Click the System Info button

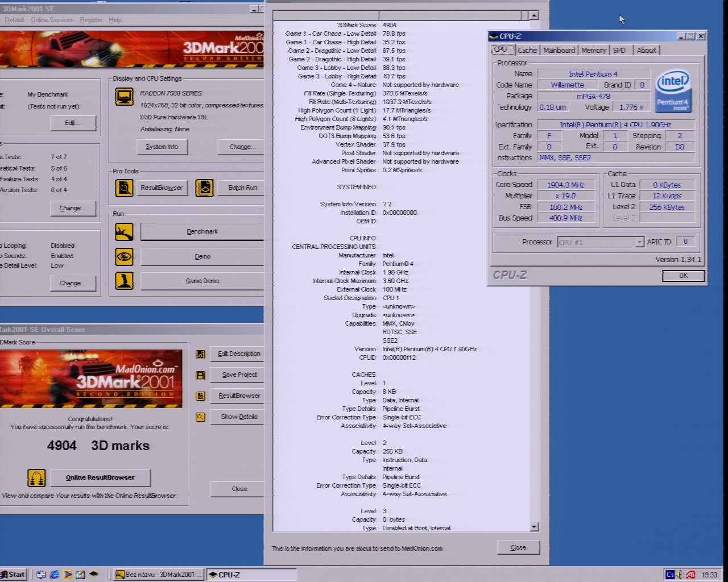pyautogui.click(x=162, y=147)
